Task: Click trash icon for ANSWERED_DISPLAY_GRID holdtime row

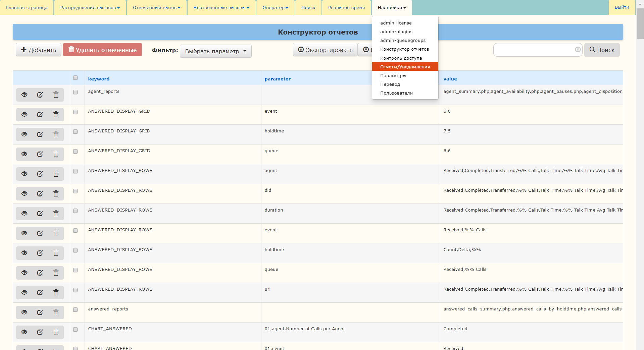Action: (x=56, y=134)
